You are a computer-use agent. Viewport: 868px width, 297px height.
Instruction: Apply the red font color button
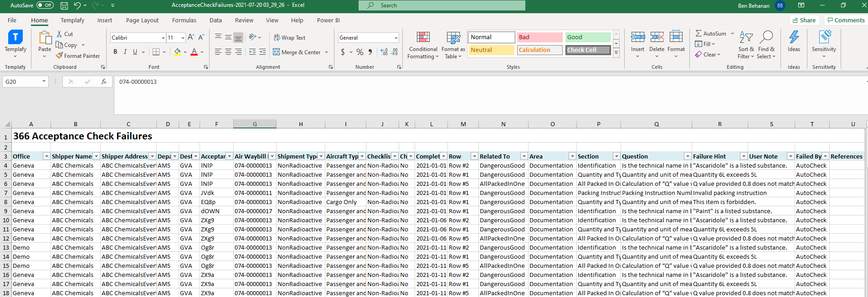(x=194, y=52)
